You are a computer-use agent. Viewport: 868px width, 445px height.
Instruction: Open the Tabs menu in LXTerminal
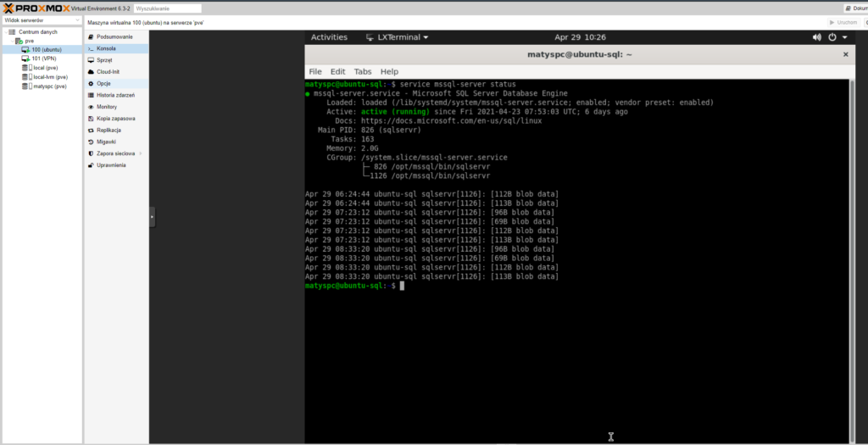click(362, 72)
